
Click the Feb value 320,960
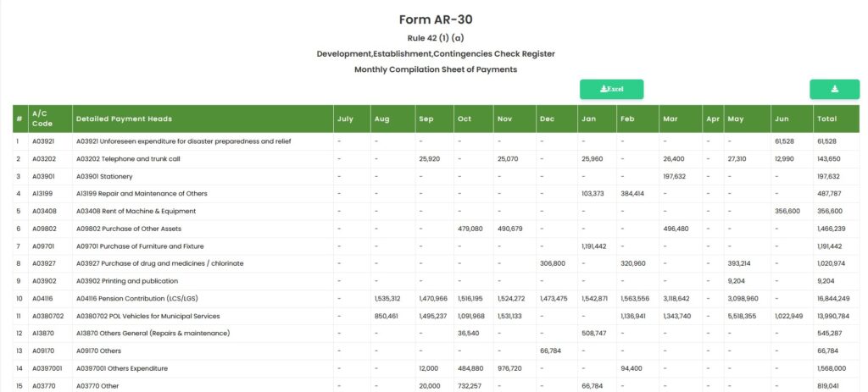(633, 263)
